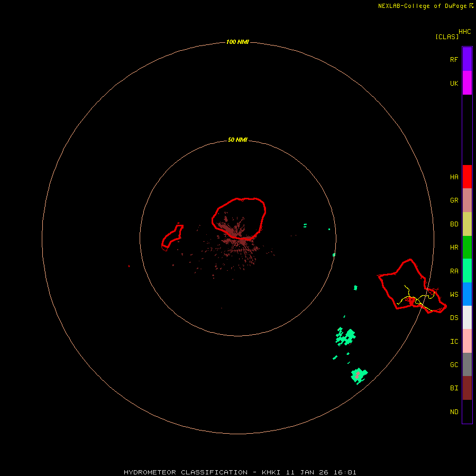Click the RF purple legend swatch
Screen dimensions: 476x476
pos(467,59)
